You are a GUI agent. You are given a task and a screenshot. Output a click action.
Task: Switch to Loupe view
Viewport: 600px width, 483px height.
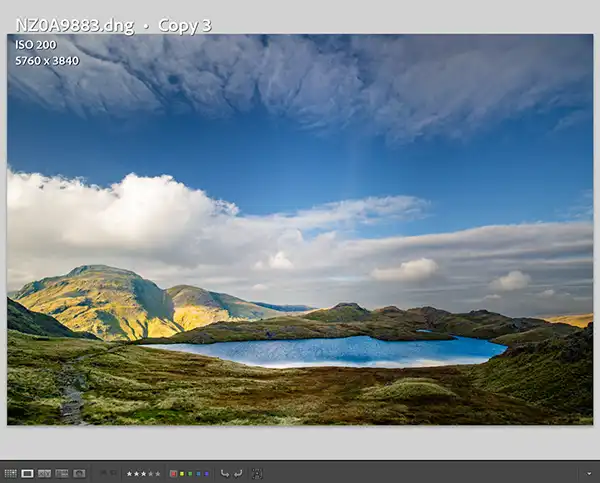point(27,474)
